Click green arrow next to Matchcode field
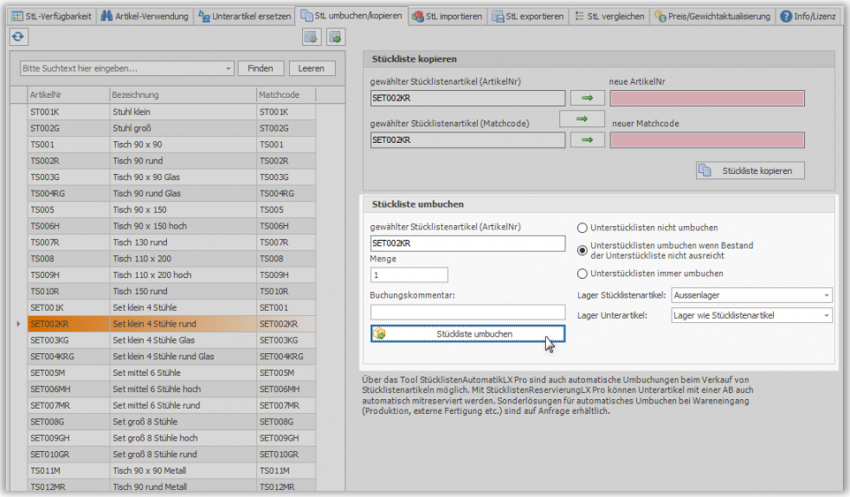Viewport: 850px width, 497px height. click(x=587, y=140)
